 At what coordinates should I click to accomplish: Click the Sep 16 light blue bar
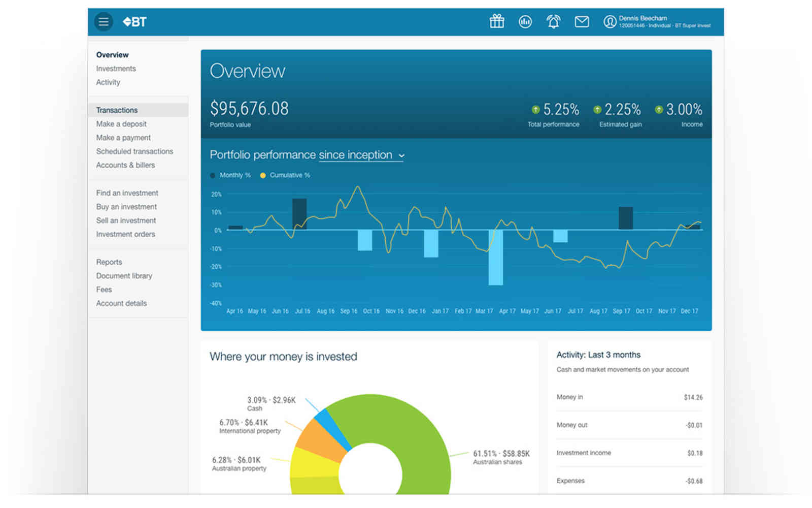point(365,240)
